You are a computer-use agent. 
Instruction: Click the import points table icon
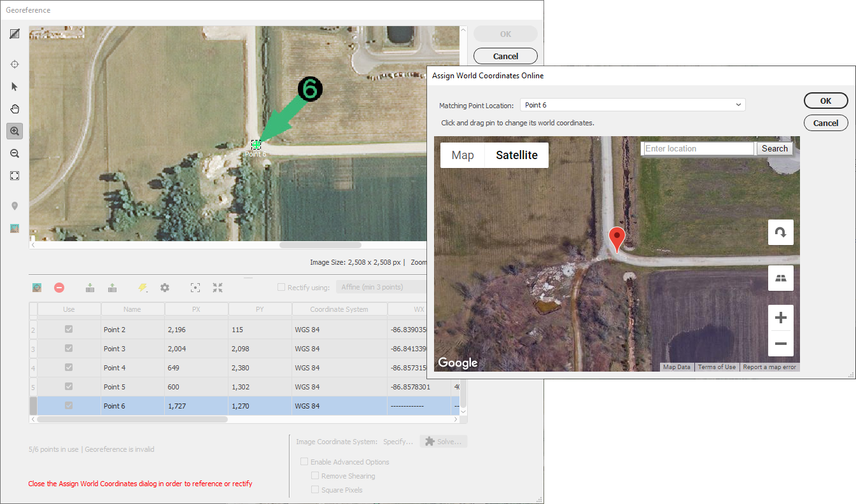click(x=90, y=288)
